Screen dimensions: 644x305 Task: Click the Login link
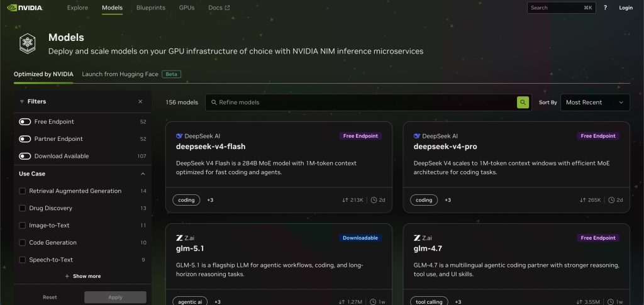[x=626, y=8]
